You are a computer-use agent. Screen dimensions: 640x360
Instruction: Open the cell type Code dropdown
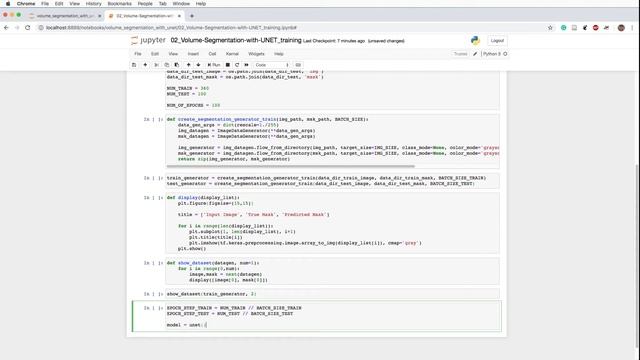(x=271, y=65)
